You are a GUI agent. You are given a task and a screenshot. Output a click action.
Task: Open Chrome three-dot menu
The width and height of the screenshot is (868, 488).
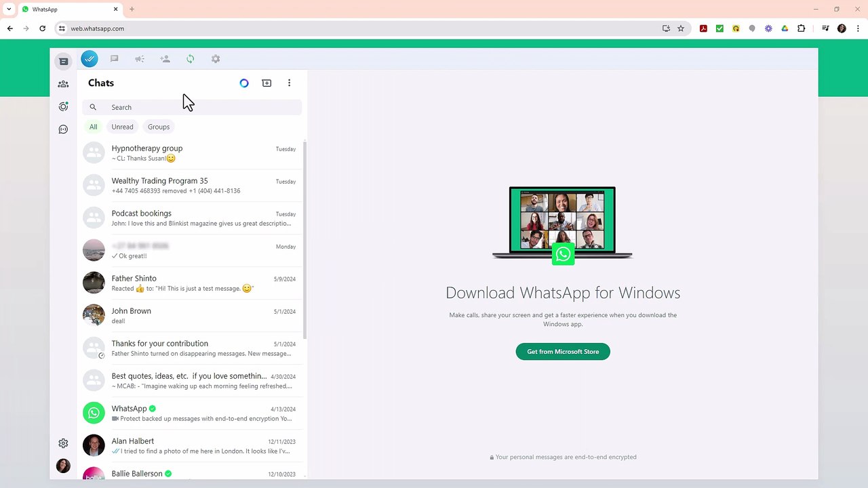pos(857,28)
